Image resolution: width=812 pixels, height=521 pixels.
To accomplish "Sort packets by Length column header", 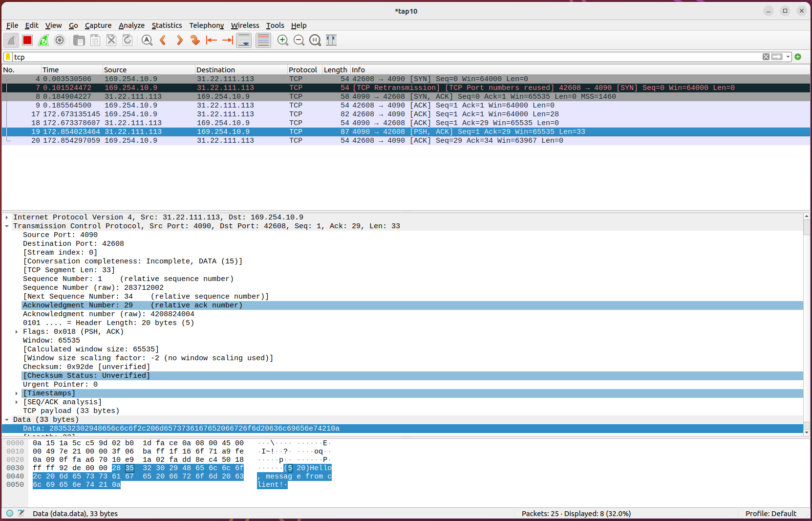I will click(336, 70).
